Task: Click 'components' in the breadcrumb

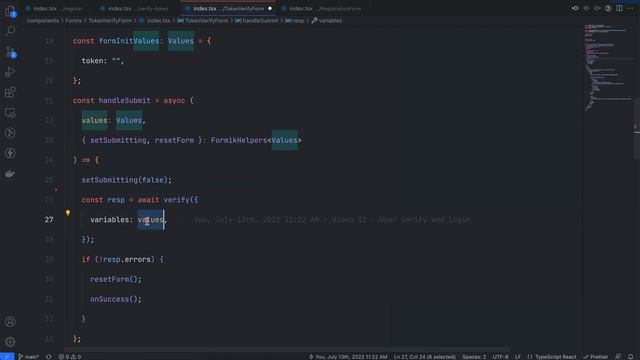Action: [43, 20]
